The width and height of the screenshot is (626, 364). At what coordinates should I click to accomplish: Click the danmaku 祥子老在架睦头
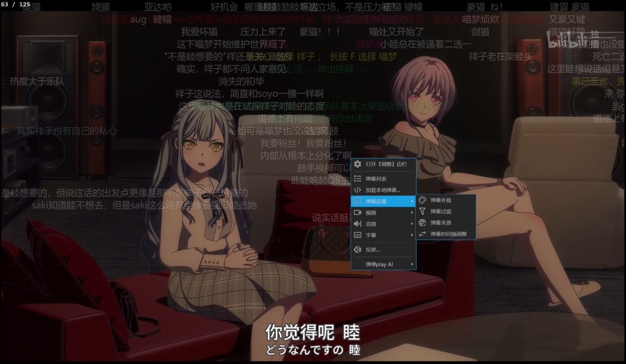pos(501,57)
